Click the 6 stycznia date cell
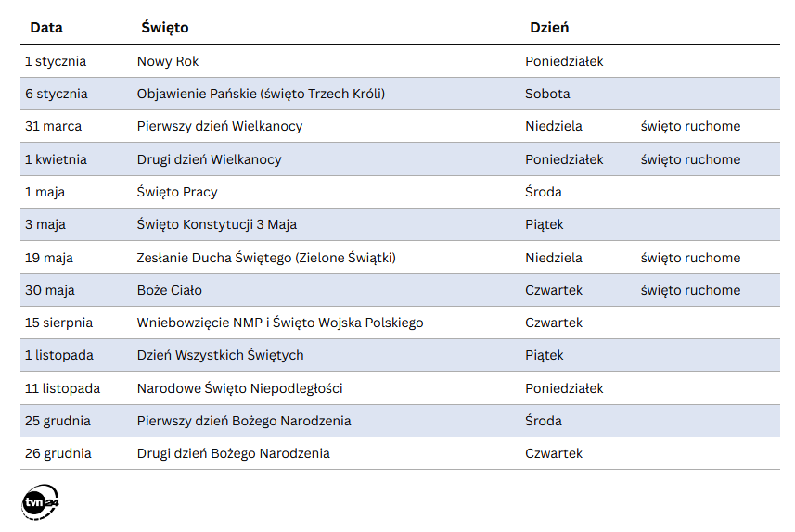Screen dimensions: 795x532 pyautogui.click(x=57, y=94)
